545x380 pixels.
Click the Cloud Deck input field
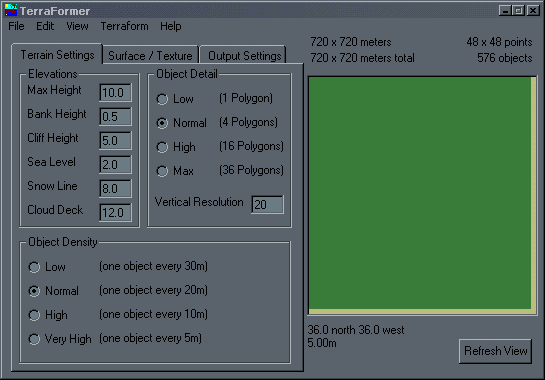click(115, 212)
